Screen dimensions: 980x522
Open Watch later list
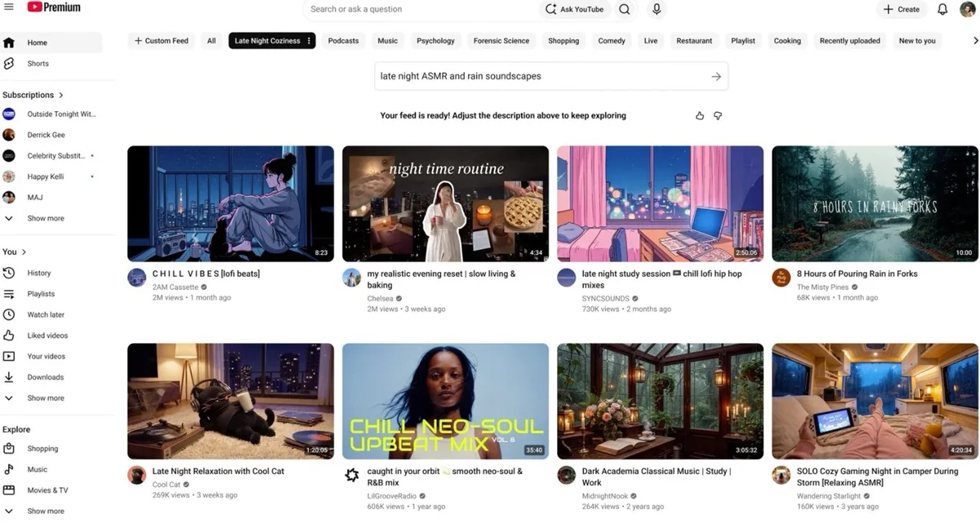point(51,315)
